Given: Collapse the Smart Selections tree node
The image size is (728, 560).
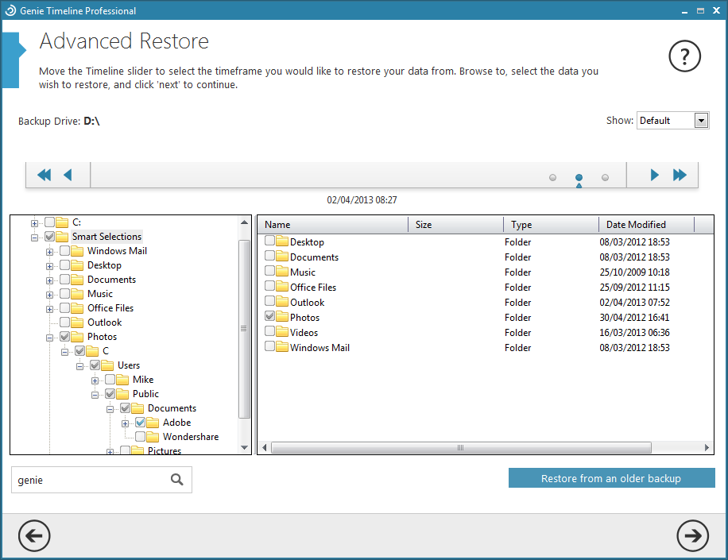Looking at the screenshot, I should 35,238.
